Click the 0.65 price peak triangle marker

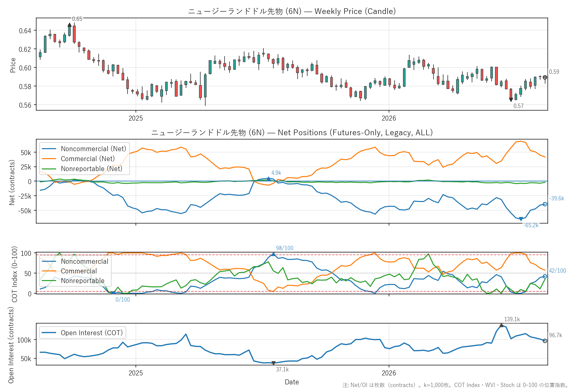pyautogui.click(x=69, y=25)
